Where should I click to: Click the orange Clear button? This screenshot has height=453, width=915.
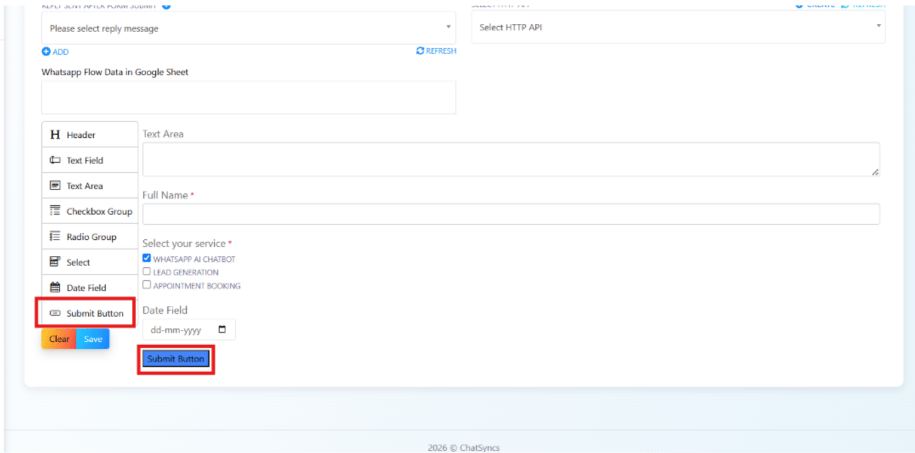59,339
